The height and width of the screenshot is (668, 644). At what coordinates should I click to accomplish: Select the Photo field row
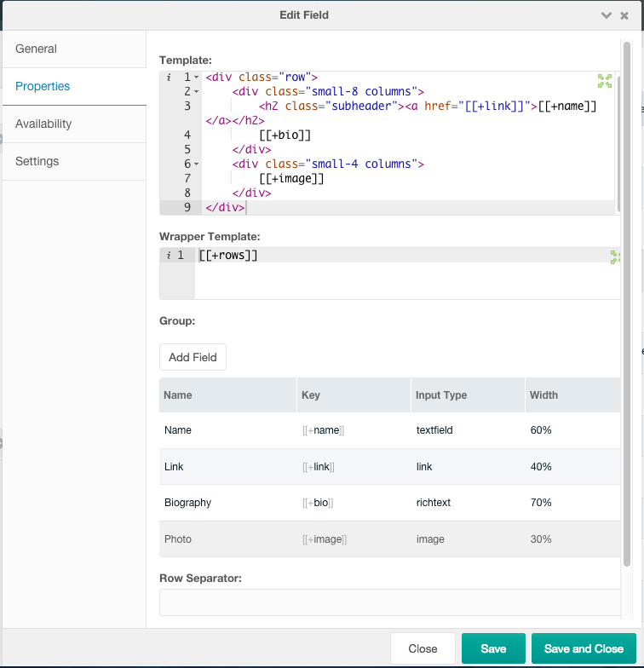click(390, 538)
